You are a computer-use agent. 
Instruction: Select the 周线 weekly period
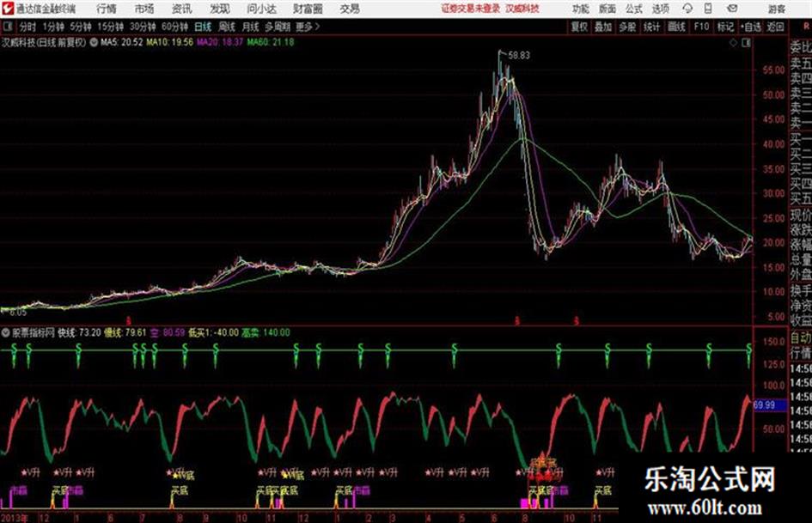point(227,27)
